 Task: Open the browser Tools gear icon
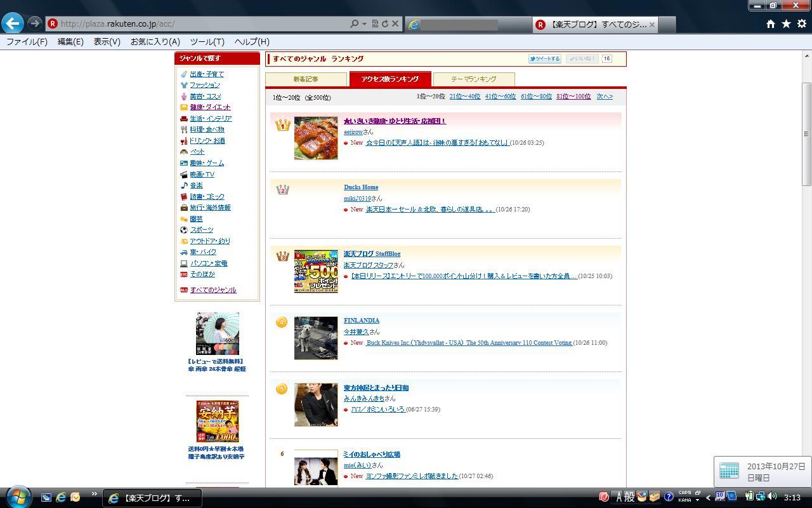coord(801,23)
